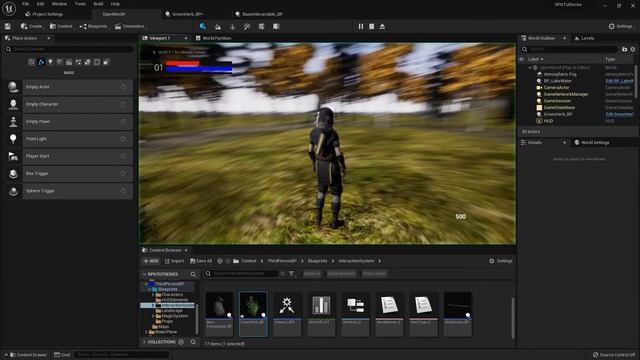Image resolution: width=640 pixels, height=360 pixels.
Task: Toggle the Static Mesh filter chip
Action: [x=374, y=273]
